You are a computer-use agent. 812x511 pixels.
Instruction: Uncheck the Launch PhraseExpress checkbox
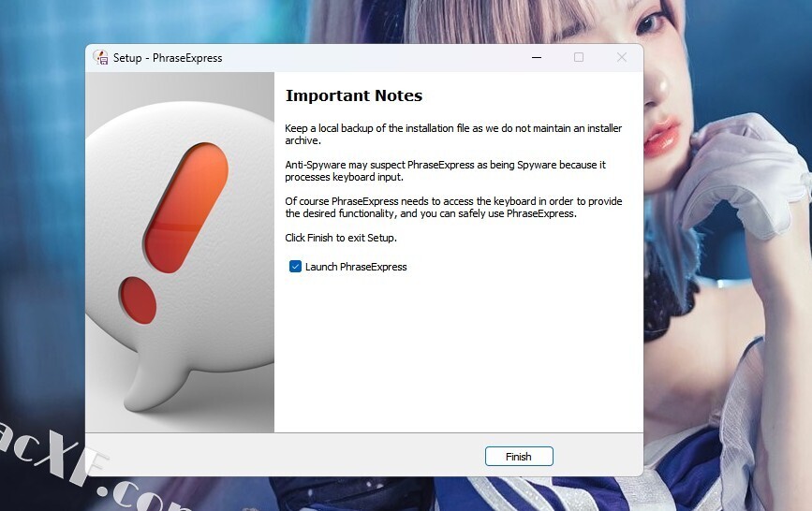(x=295, y=267)
